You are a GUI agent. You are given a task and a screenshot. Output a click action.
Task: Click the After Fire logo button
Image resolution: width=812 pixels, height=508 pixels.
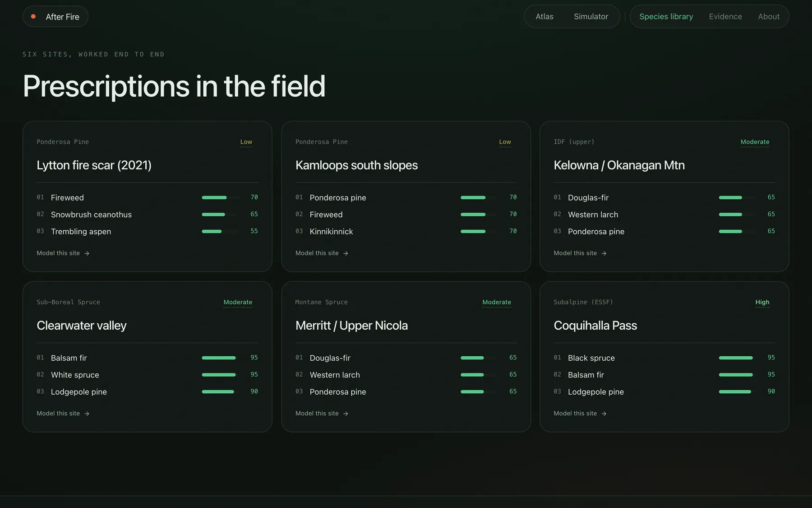[x=55, y=17]
